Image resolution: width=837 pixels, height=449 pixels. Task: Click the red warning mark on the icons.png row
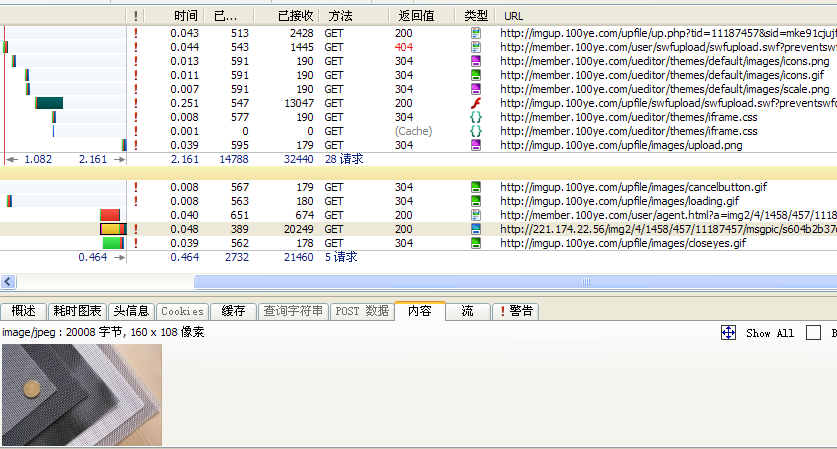tap(136, 61)
